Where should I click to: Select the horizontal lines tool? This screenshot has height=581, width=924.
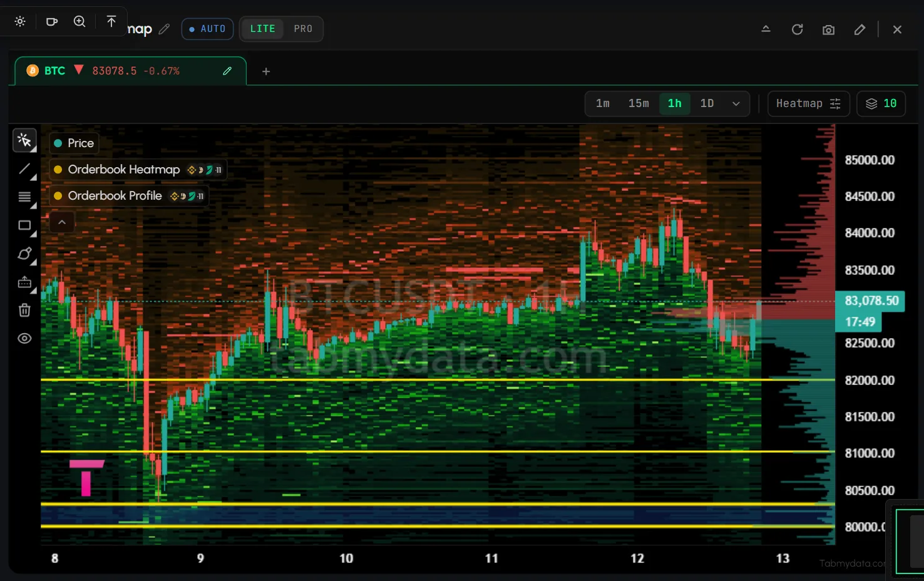coord(24,197)
